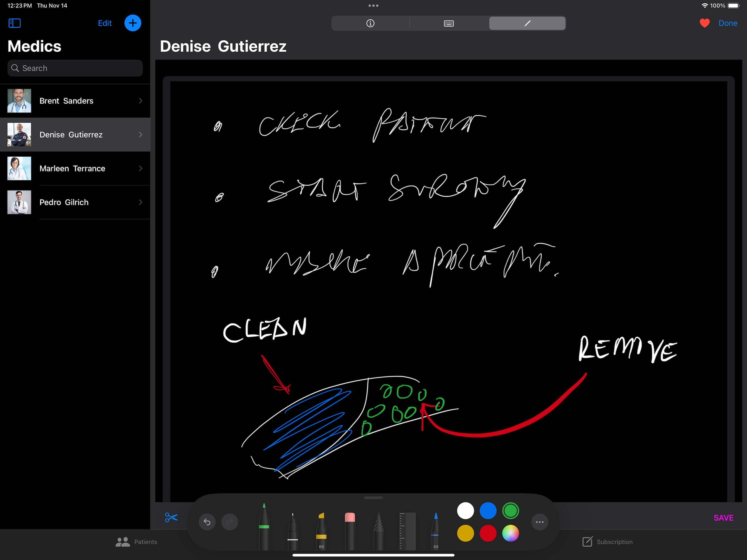747x560 pixels.
Task: Tap the tool palette grab handle
Action: click(373, 498)
